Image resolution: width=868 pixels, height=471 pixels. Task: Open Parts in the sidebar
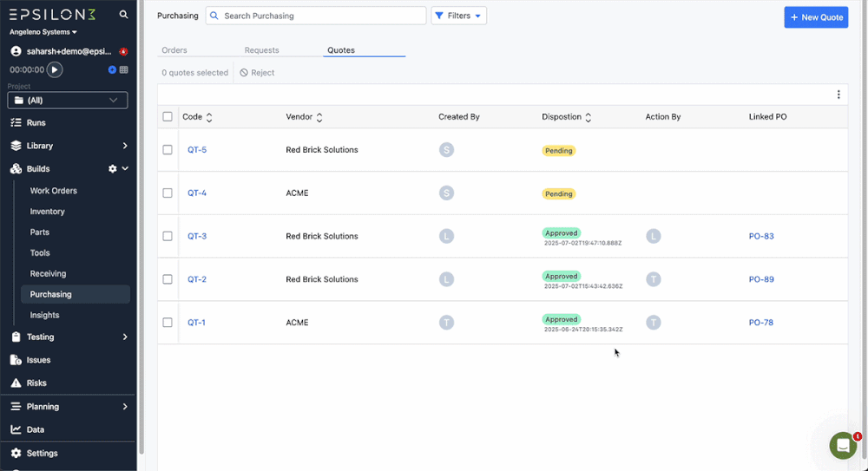[39, 232]
